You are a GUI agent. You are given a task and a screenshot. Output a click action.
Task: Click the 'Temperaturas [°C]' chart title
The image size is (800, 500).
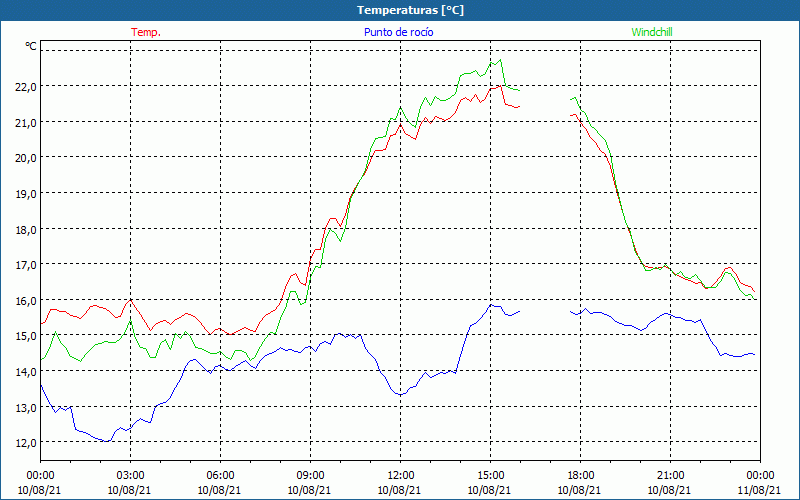(410, 10)
